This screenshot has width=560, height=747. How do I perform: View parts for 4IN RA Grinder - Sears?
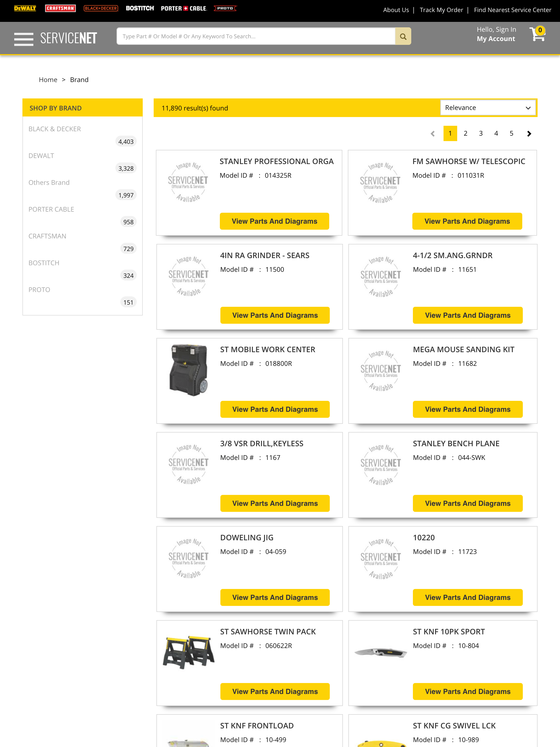tap(275, 316)
